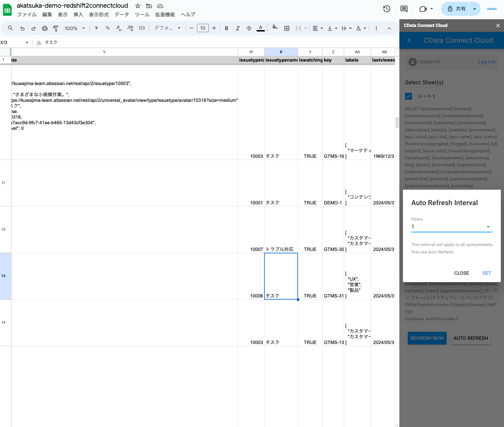
Task: Open version history clock icon
Action: [x=387, y=9]
